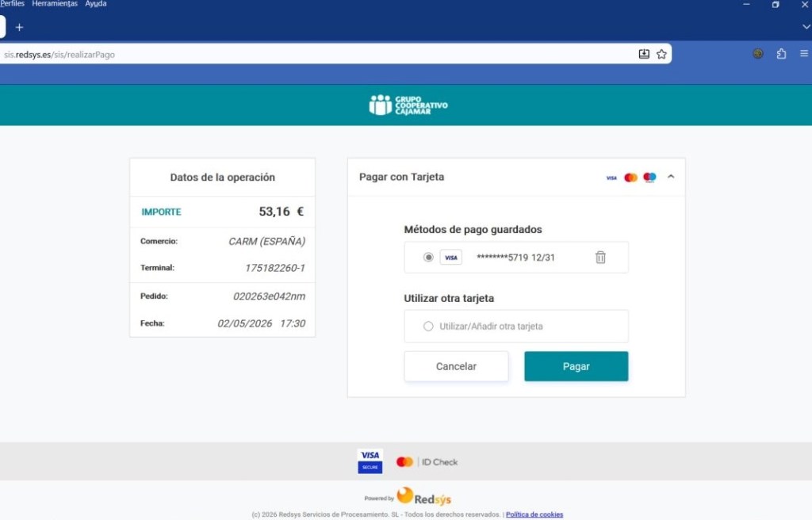Image resolution: width=812 pixels, height=520 pixels.
Task: Click the round profile icon in toolbar
Action: coord(757,53)
